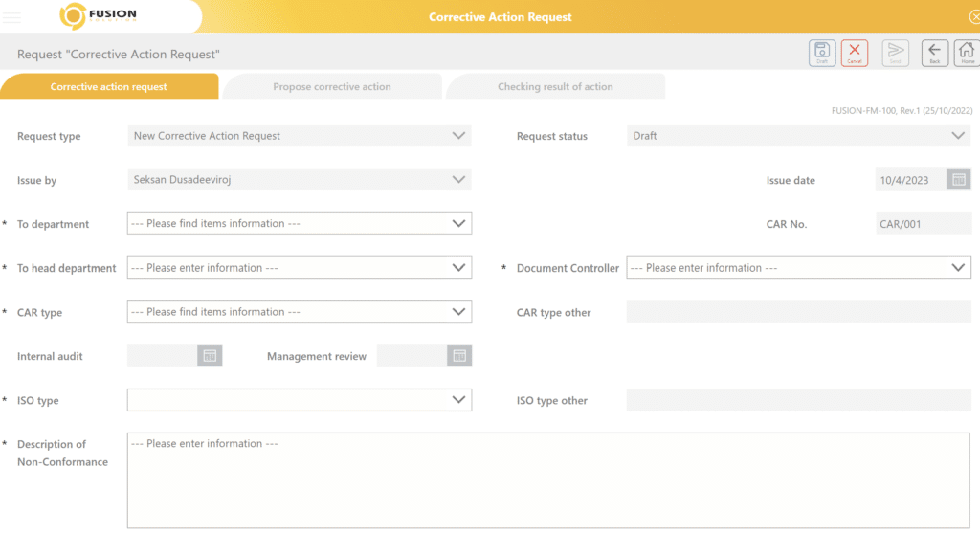Open the Internal audit calendar picker
Screen dimensions: 980x533
click(x=210, y=356)
